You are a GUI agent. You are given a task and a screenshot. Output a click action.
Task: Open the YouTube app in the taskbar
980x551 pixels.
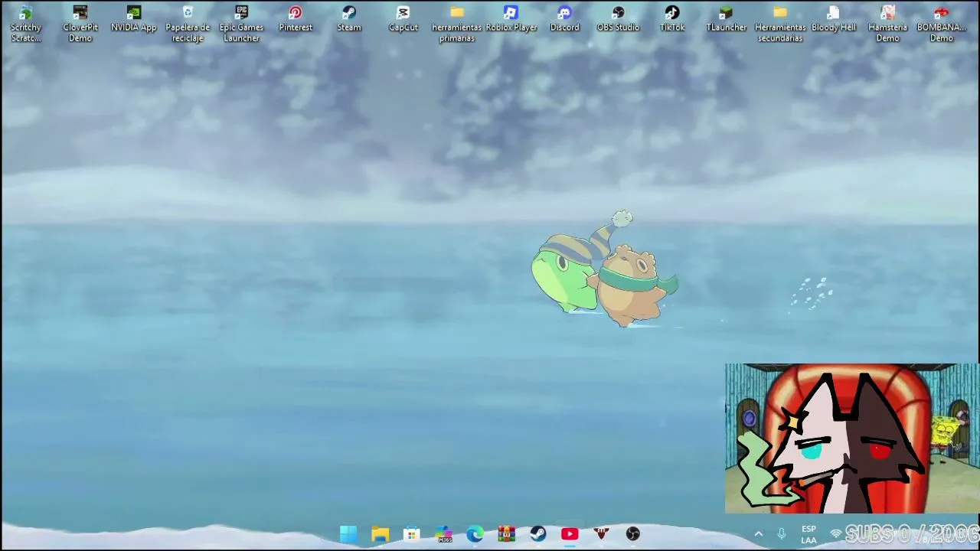(x=570, y=533)
